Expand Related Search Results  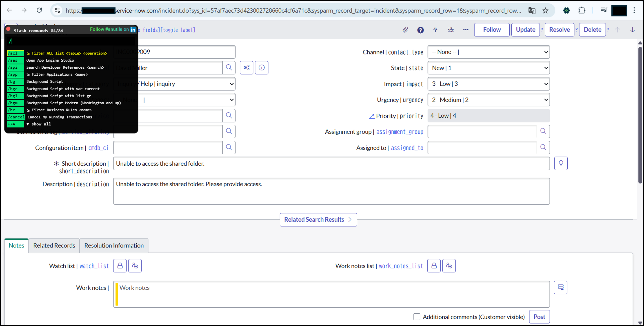318,220
